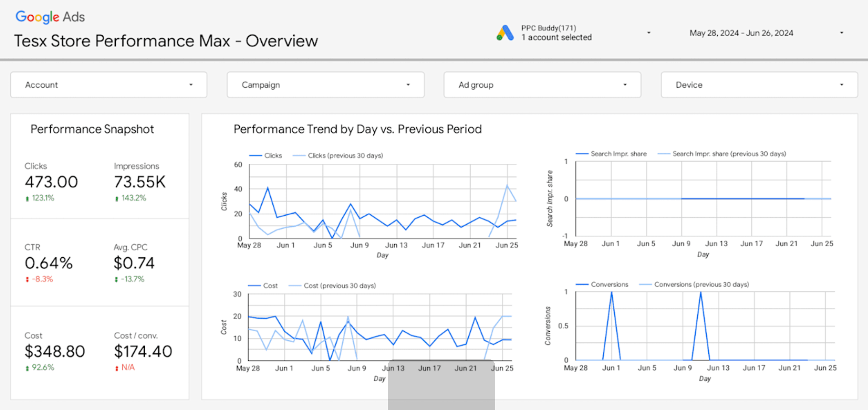The height and width of the screenshot is (410, 868).
Task: Click the arrow indicator under Avg. CPC
Action: tap(116, 279)
